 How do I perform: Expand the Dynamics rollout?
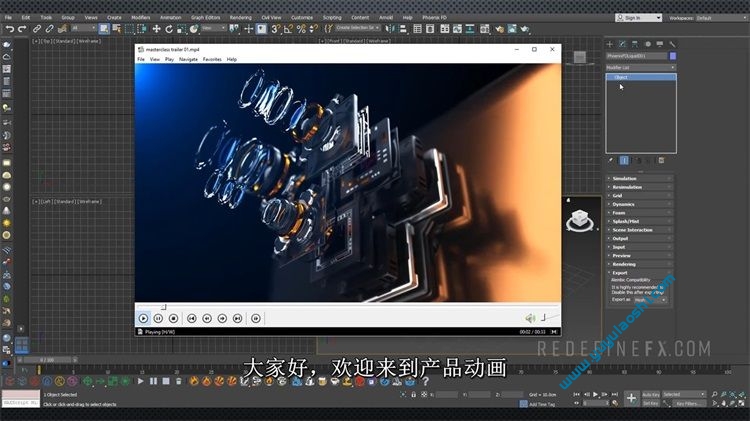click(640, 204)
